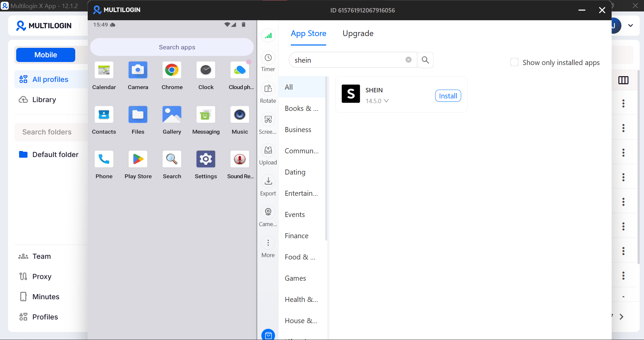This screenshot has height=340, width=644.
Task: Select the Games category
Action: point(295,278)
